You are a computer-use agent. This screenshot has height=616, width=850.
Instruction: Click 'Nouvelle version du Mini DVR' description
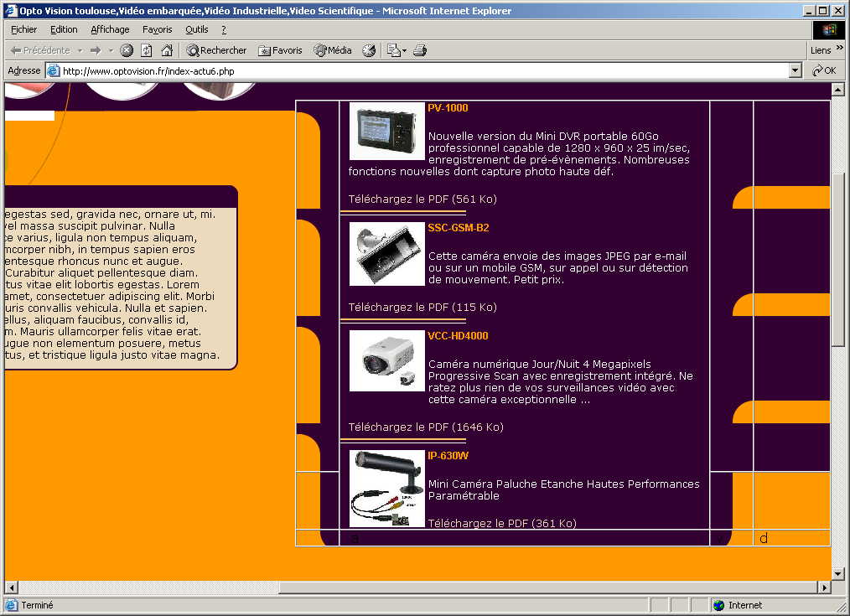click(x=519, y=154)
